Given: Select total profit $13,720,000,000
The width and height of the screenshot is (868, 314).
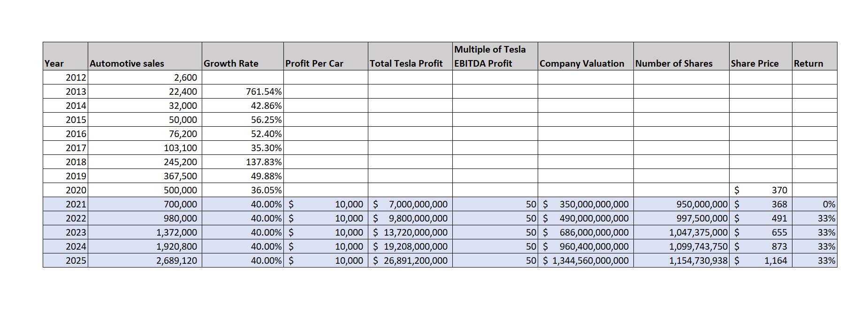Looking at the screenshot, I should point(410,232).
